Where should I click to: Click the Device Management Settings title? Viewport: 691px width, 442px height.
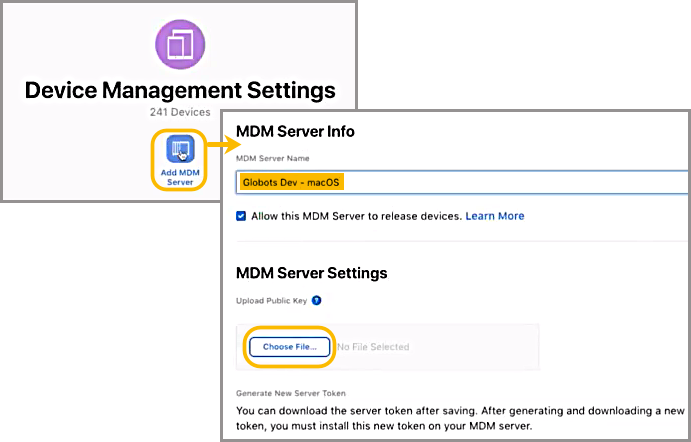tap(180, 90)
